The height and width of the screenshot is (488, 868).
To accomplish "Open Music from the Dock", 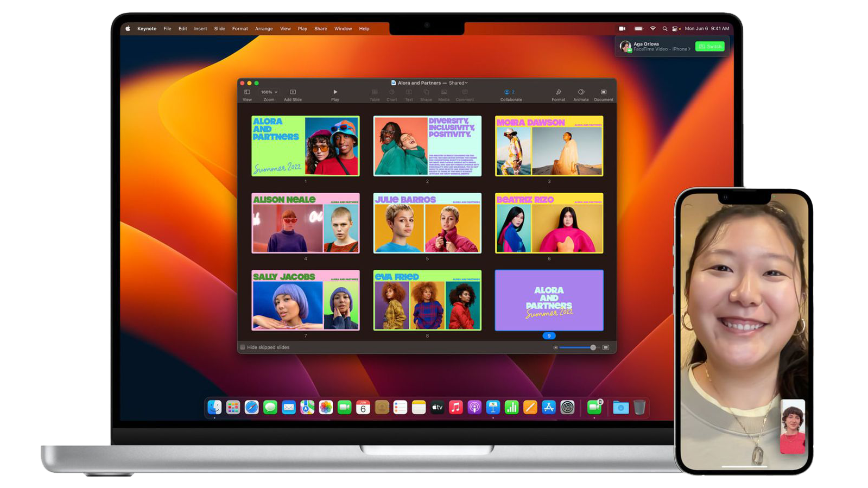I will click(456, 407).
